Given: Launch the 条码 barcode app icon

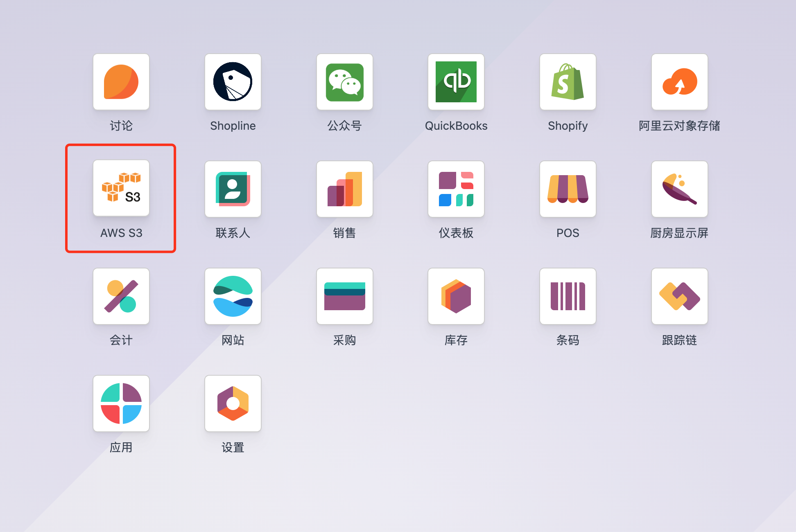Looking at the screenshot, I should coord(568,296).
